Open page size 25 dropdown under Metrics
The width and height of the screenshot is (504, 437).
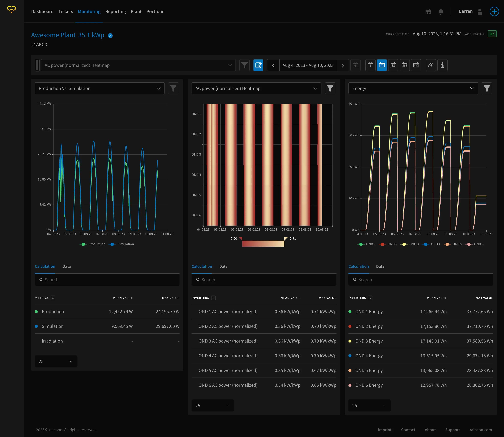[56, 361]
